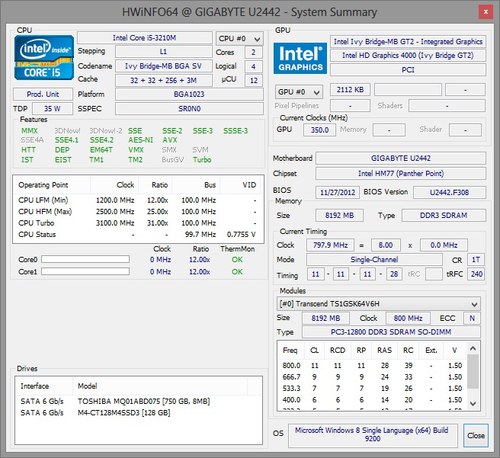Viewport: 500px width, 458px height.
Task: Click the 666.7 frequency row in timings table
Action: tap(372, 377)
